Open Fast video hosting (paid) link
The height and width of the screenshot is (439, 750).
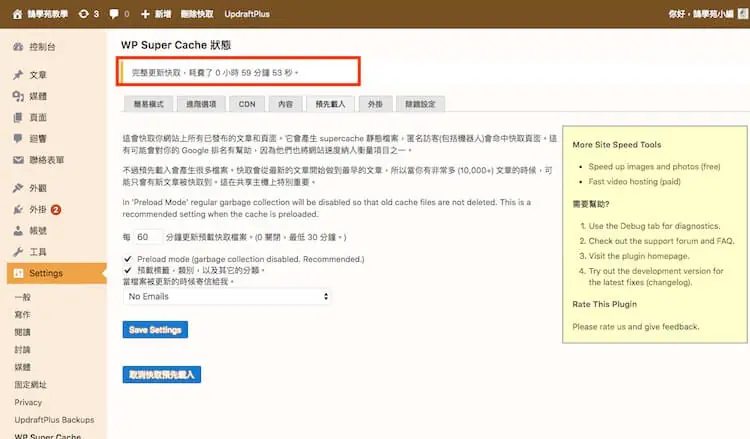(634, 181)
